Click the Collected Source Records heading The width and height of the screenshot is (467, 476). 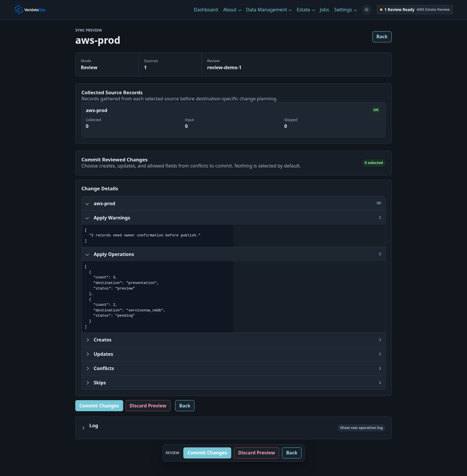click(112, 93)
